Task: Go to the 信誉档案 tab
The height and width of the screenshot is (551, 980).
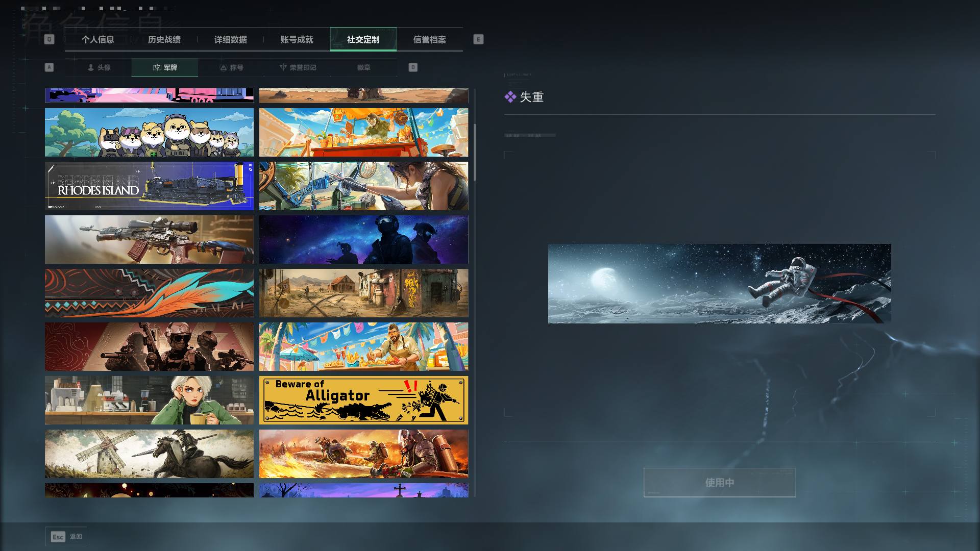Action: (x=430, y=39)
